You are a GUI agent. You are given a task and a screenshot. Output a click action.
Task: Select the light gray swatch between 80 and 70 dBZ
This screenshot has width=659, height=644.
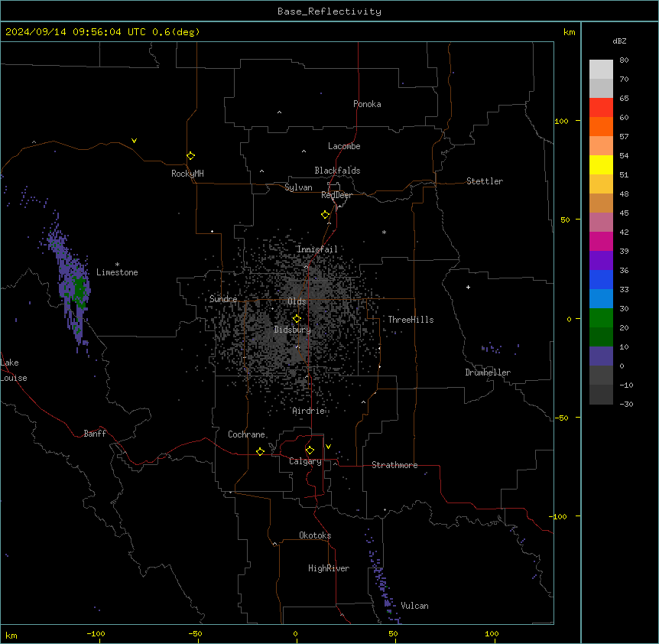[601, 69]
